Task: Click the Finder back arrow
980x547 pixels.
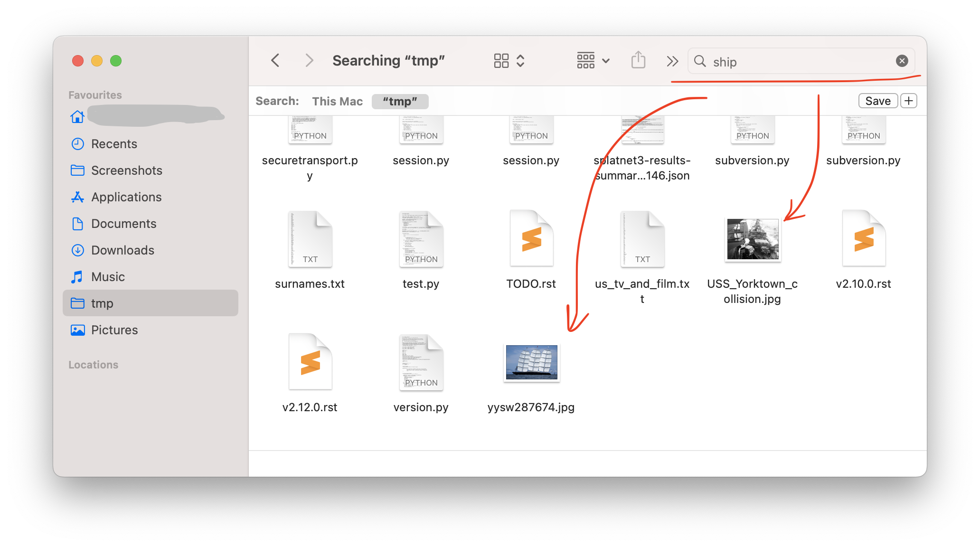Action: tap(275, 61)
